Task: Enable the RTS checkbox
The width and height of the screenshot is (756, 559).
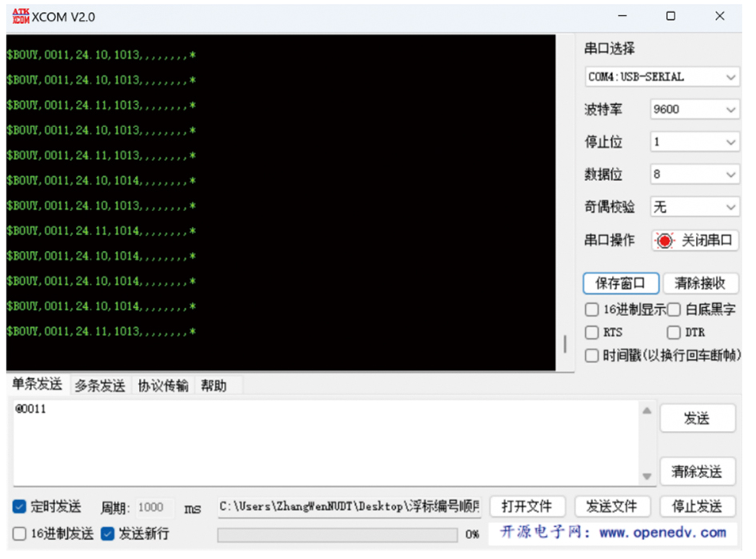Action: tap(592, 333)
